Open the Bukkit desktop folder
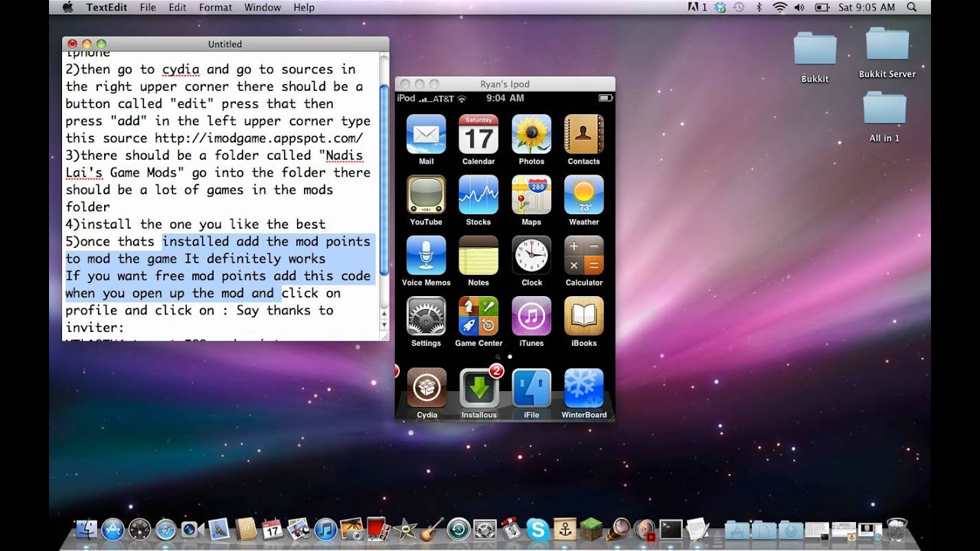The width and height of the screenshot is (980, 551). click(815, 49)
